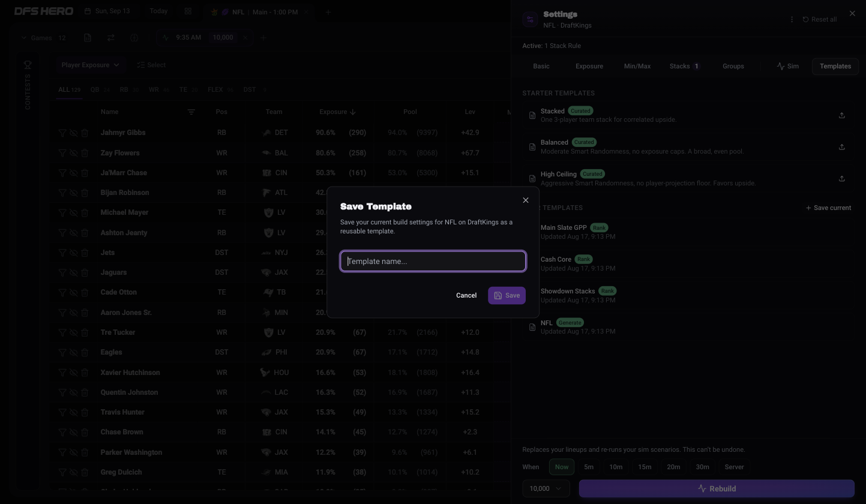Open the Player Exposure dropdown
This screenshot has height=504, width=866.
(x=90, y=65)
